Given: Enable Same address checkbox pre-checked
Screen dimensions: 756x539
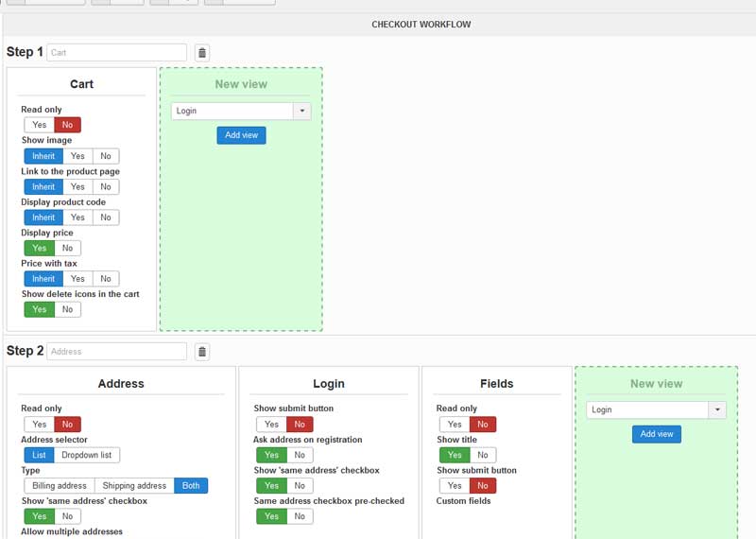Looking at the screenshot, I should (x=271, y=516).
